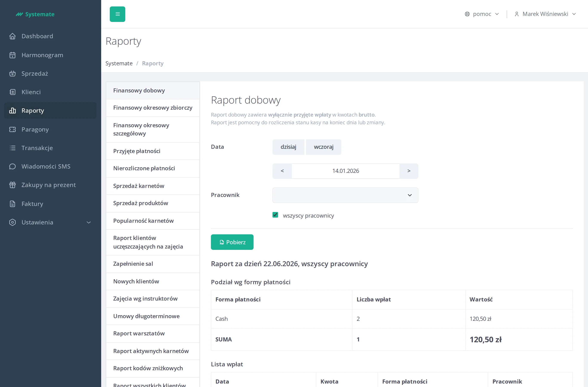Open Sprzedaż in sidebar

tap(50, 74)
